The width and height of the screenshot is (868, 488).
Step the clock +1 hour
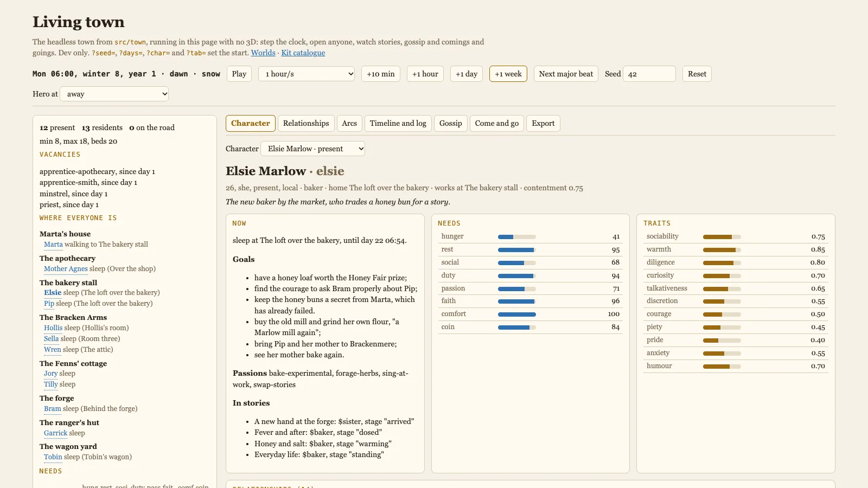point(425,74)
